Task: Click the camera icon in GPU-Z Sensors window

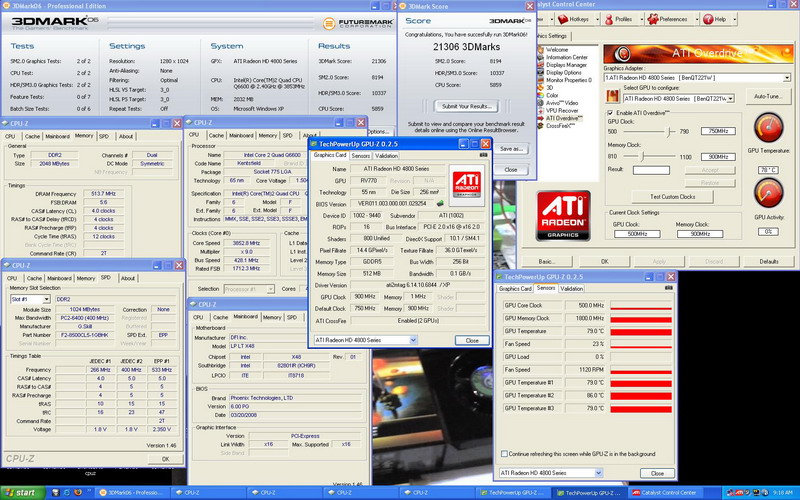Action: [668, 288]
